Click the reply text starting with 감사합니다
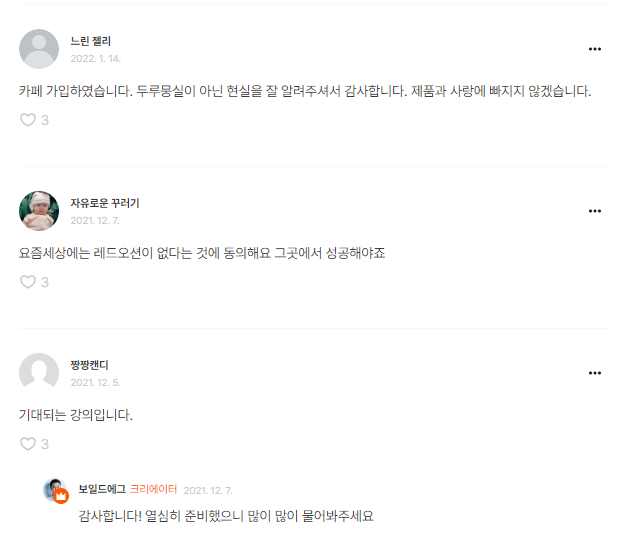Viewport: 627px width, 544px height. click(226, 517)
